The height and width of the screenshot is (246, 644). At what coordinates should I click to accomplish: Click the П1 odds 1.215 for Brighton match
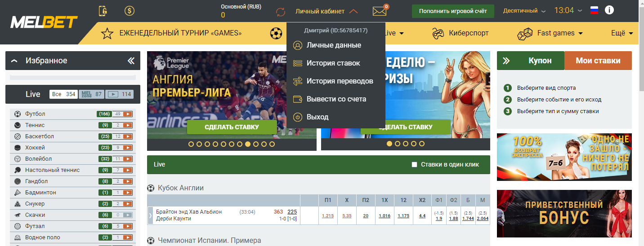tap(328, 216)
